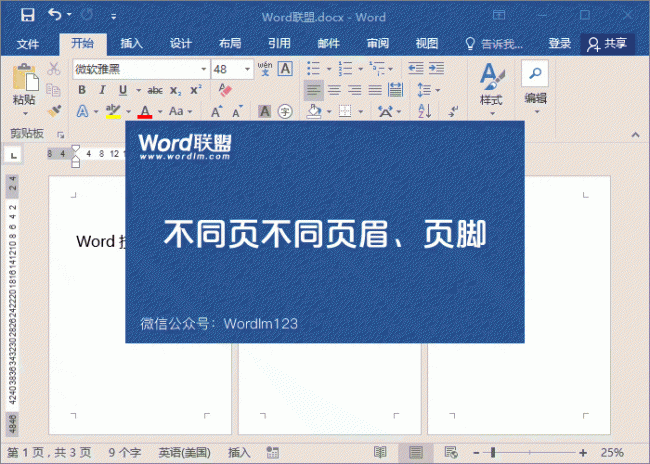
Task: Apply red font color
Action: [x=145, y=111]
